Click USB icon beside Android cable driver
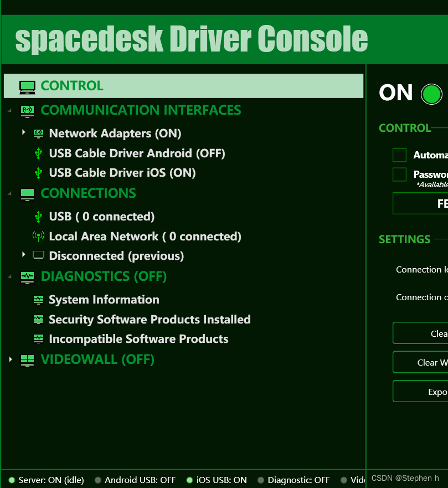This screenshot has height=488, width=448. [39, 153]
